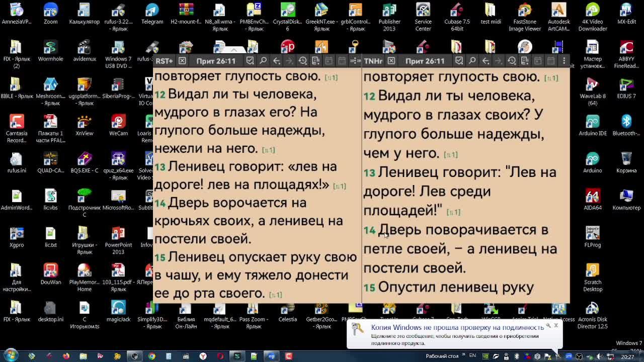Select the Компьютер desktop icon
The height and width of the screenshot is (362, 644).
[x=626, y=200]
